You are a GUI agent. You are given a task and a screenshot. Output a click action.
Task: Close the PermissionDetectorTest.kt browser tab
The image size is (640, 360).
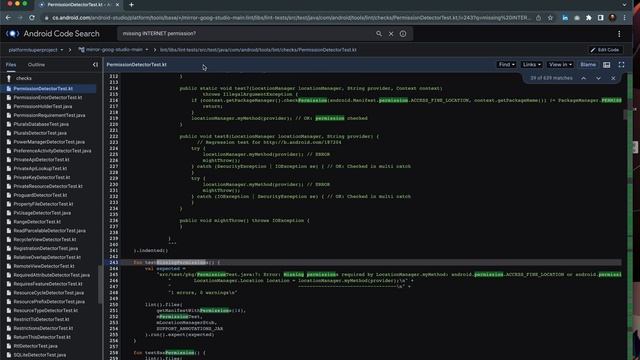pyautogui.click(x=117, y=5)
